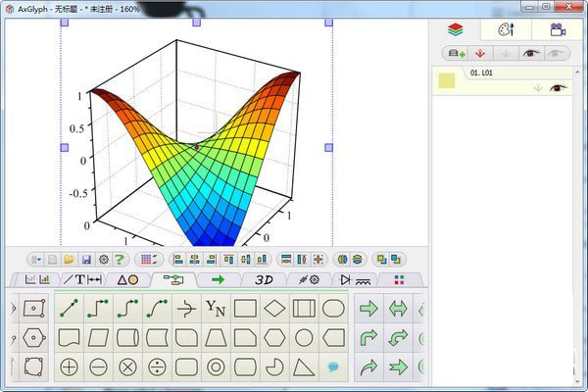Open the grid settings dropdown button
The width and height of the screenshot is (588, 392).
[x=149, y=259]
